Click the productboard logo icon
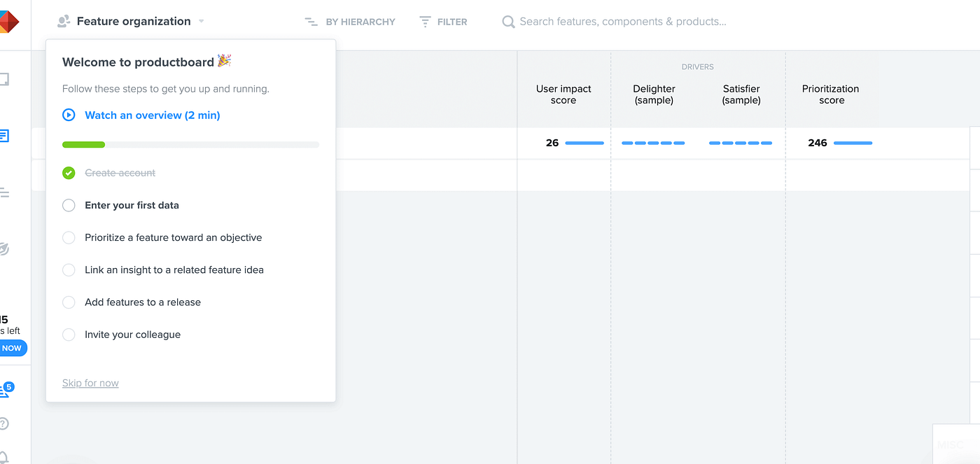The height and width of the screenshot is (464, 980). click(x=8, y=21)
